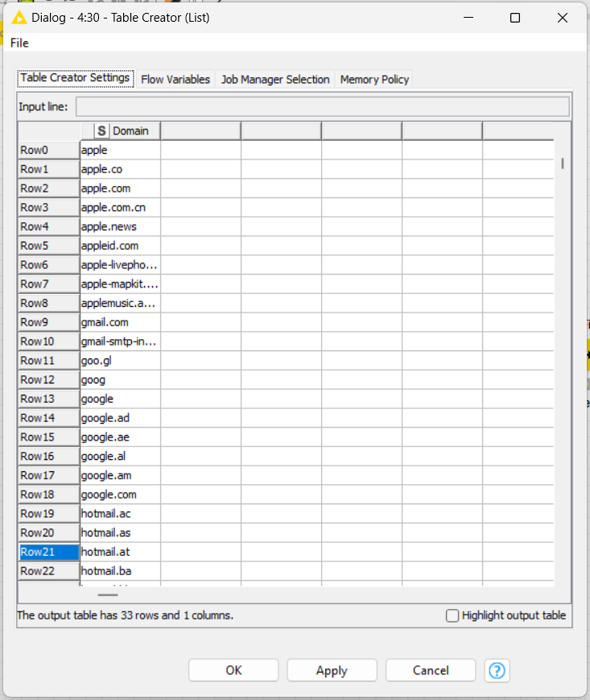Click the vertical scrollbar of the table
Screen dimensions: 590x700
[563, 164]
